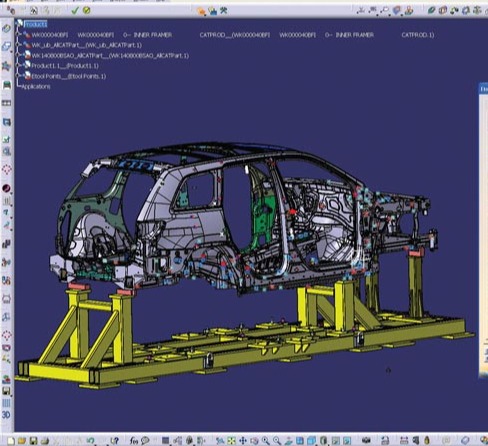Click the Undo arrow icon
The height and width of the screenshot is (446, 488).
[90, 441]
